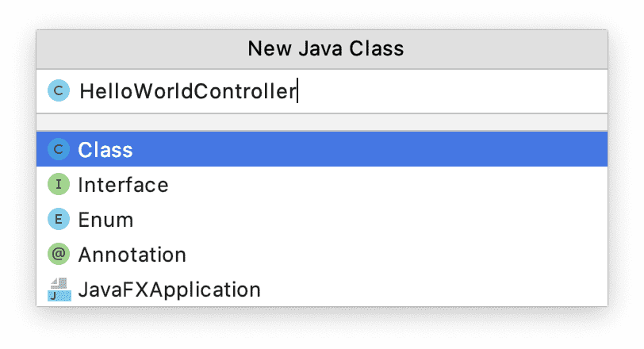Click the C icon in the name field
This screenshot has height=349, width=644.
pos(59,91)
